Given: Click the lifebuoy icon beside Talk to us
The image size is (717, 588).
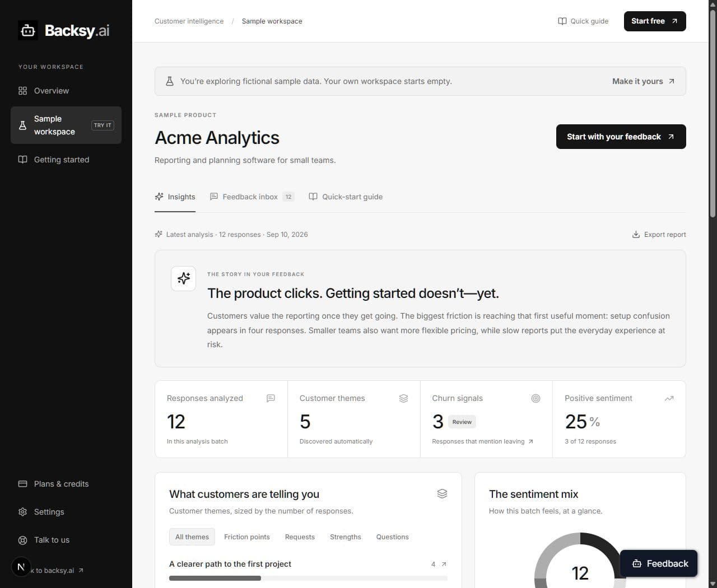Looking at the screenshot, I should [x=22, y=540].
